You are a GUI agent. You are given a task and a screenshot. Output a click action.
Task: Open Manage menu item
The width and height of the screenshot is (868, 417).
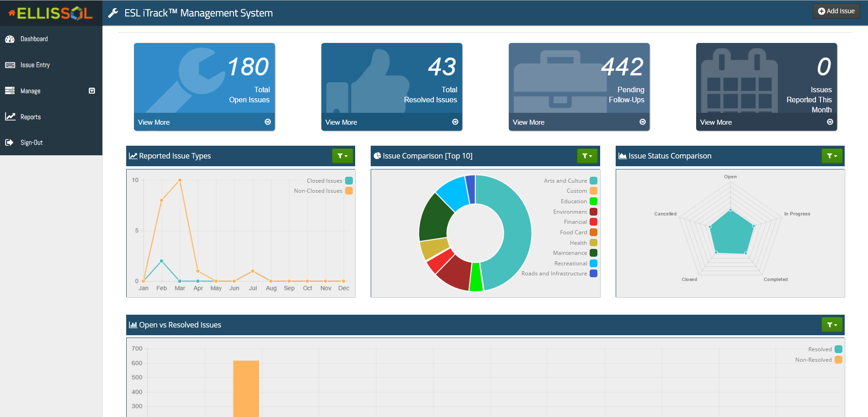[51, 91]
